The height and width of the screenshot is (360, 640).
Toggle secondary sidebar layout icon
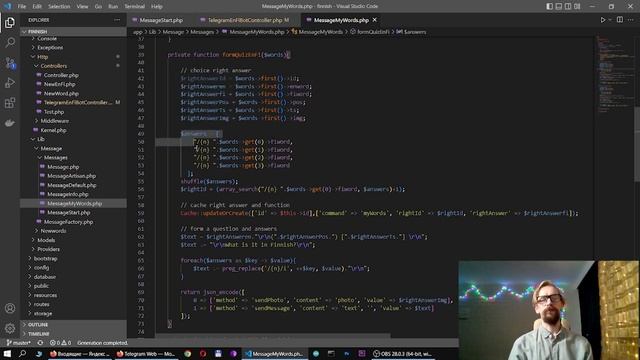(568, 6)
